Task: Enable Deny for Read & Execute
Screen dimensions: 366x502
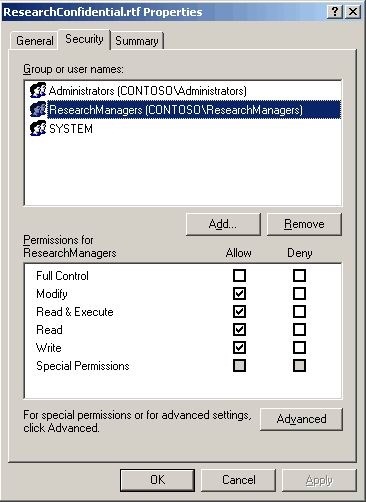Action: point(299,312)
